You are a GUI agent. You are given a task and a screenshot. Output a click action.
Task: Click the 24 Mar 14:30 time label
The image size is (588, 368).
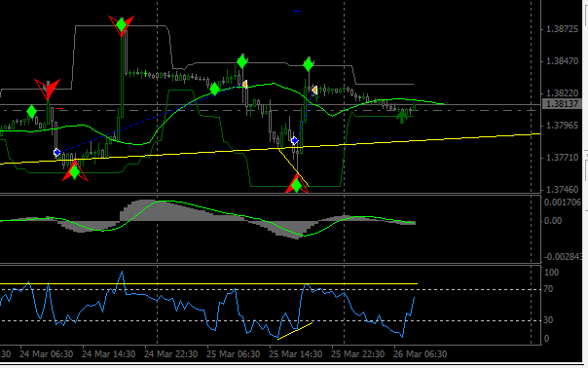108,354
